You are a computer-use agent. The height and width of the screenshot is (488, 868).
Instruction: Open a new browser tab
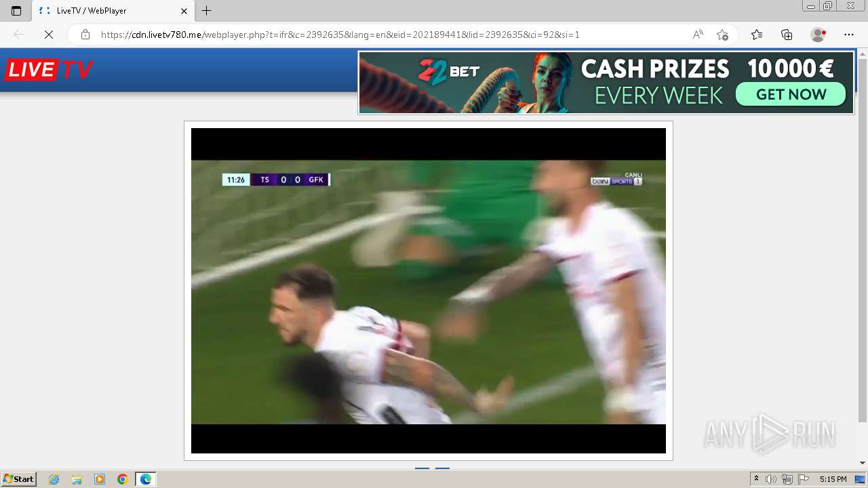coord(207,11)
